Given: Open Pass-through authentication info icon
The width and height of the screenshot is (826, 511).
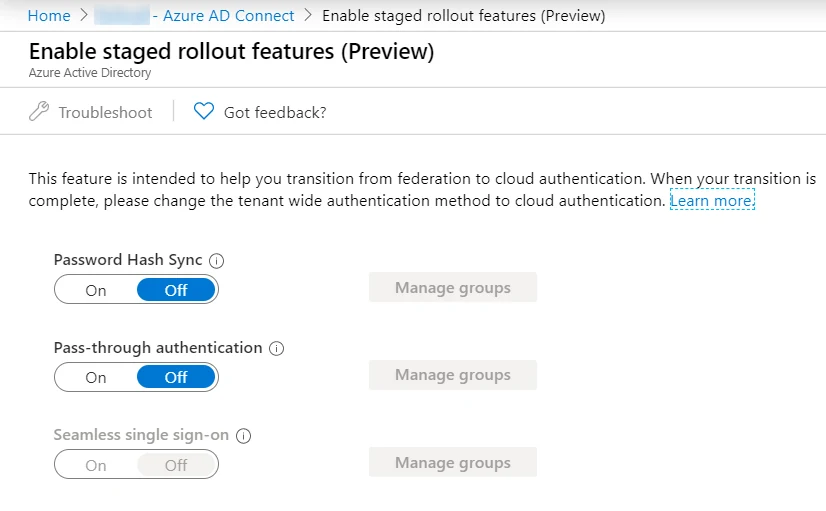Looking at the screenshot, I should 277,348.
